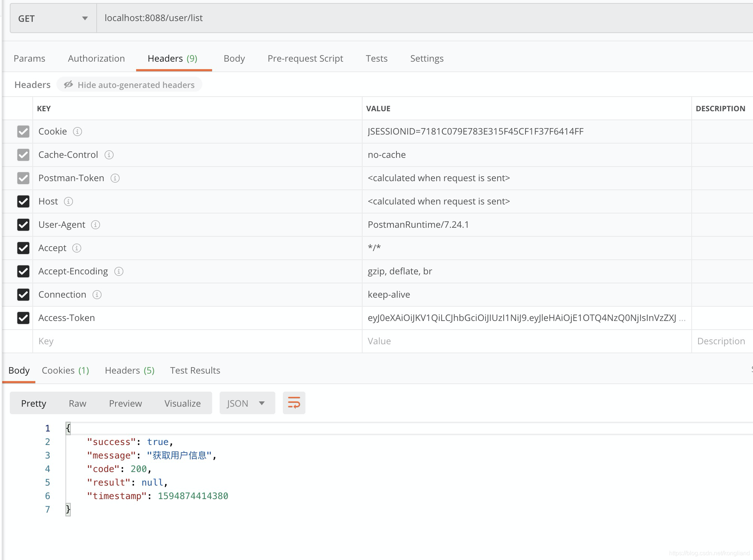Open the request Body tab

(234, 59)
